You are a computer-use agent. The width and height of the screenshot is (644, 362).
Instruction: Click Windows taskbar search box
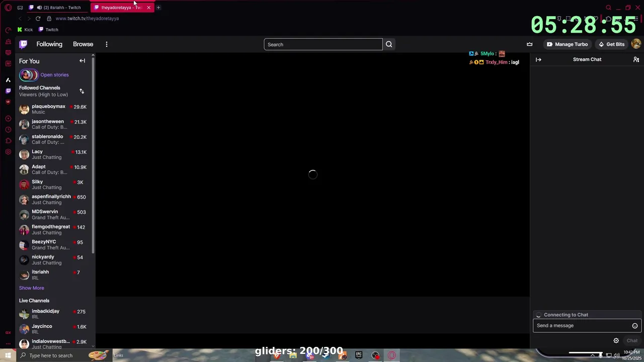pyautogui.click(x=64, y=355)
